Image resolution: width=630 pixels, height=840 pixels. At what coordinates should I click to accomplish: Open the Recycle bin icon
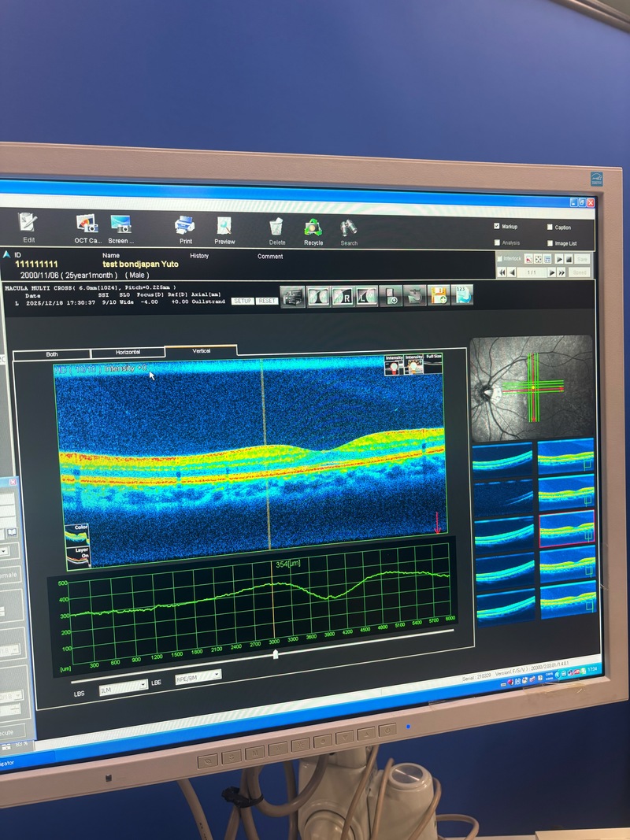tap(313, 228)
